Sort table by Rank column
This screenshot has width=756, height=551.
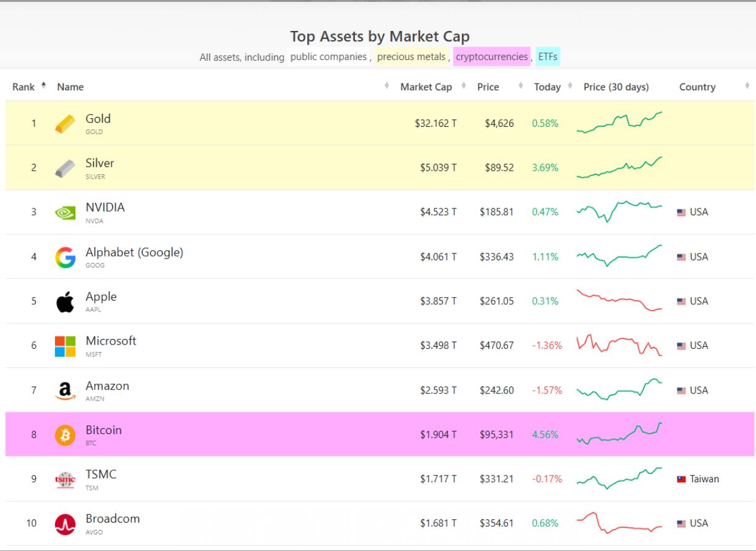pos(23,87)
